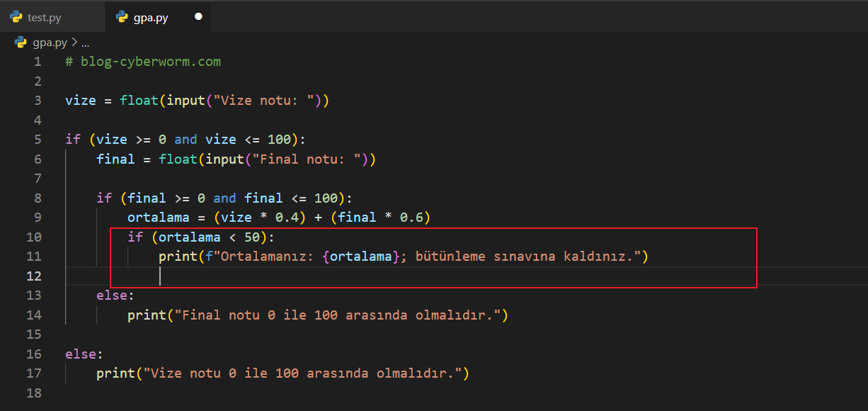Click line number 16 in the gutter

click(x=35, y=354)
